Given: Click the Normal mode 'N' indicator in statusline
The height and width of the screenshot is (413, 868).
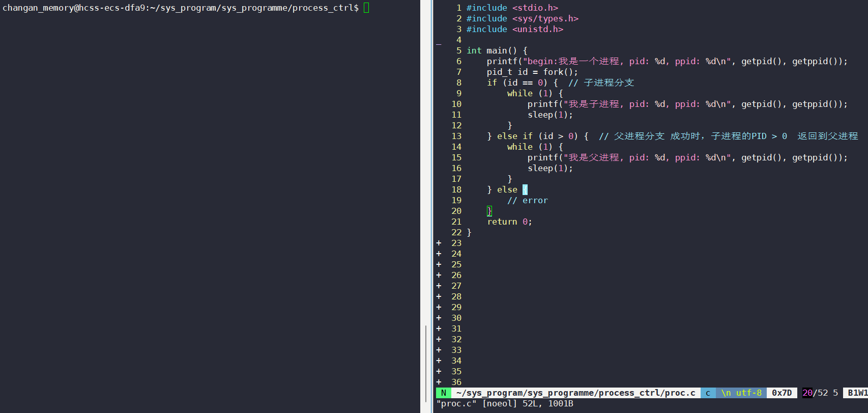Looking at the screenshot, I should (444, 393).
